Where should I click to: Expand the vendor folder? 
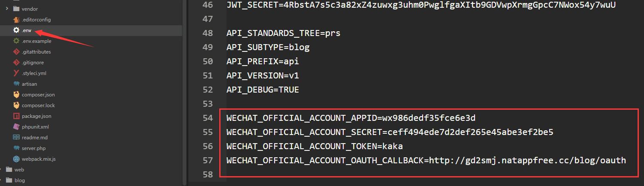[7, 9]
